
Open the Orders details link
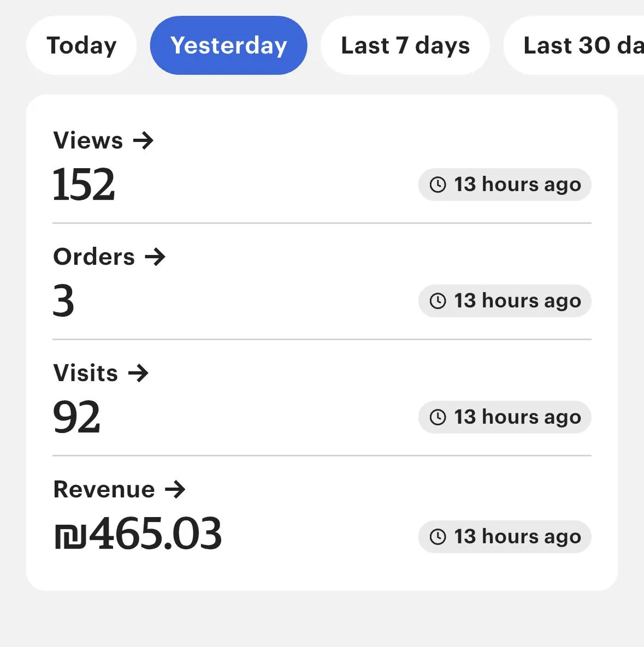pos(94,257)
